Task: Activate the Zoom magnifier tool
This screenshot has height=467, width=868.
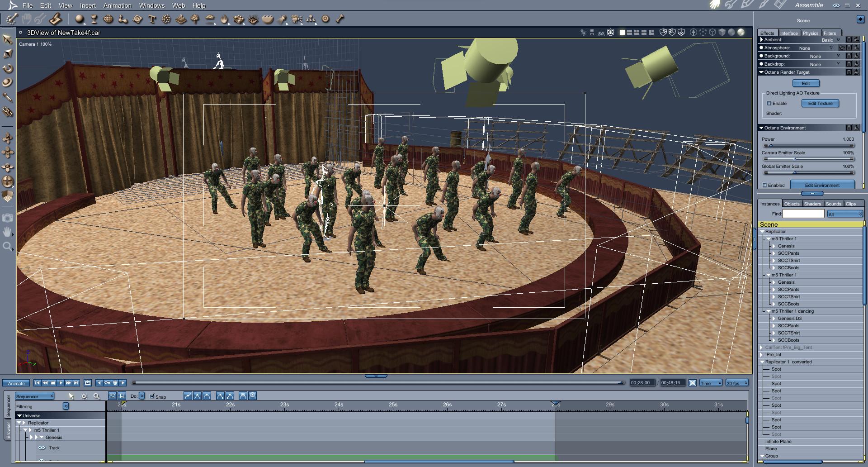Action: (x=7, y=247)
